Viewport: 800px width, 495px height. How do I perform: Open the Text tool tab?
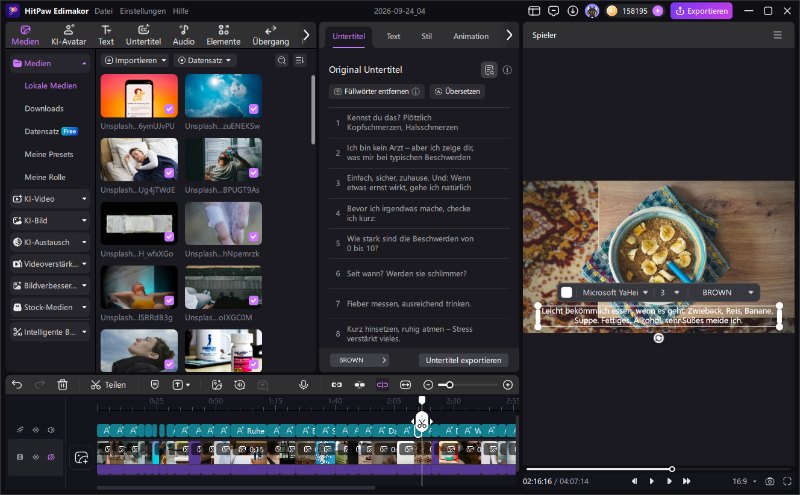pyautogui.click(x=106, y=35)
